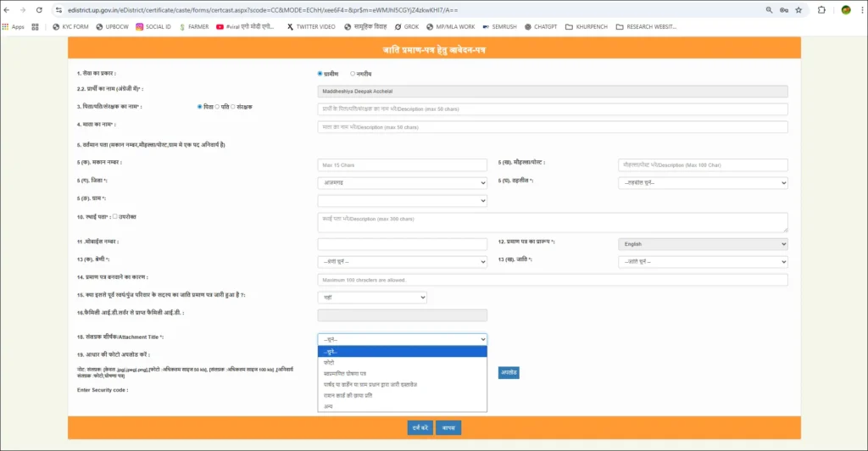Select the नगरीय service type radio

pos(353,74)
